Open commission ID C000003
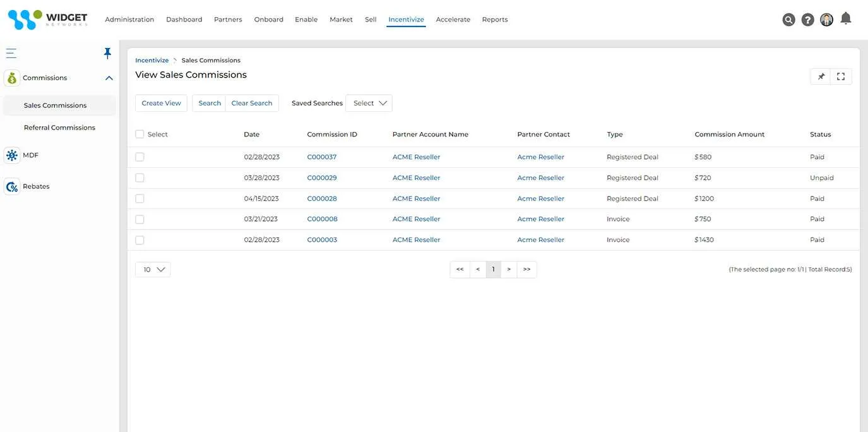The height and width of the screenshot is (432, 868). 322,240
